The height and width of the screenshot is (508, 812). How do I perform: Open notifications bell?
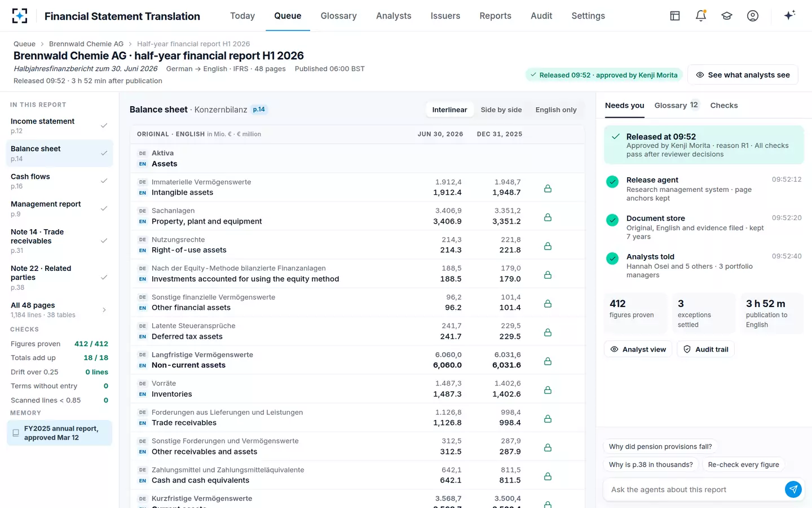point(701,16)
